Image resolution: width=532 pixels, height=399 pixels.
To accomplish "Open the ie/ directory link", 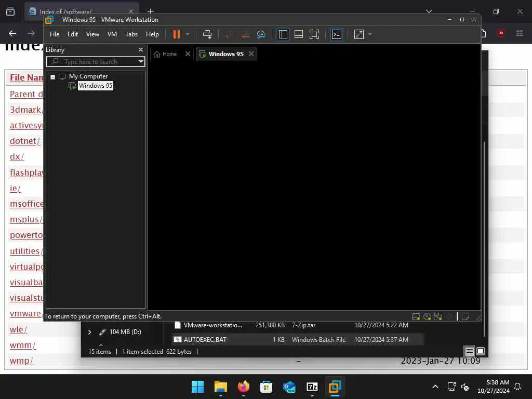I will 15,188.
